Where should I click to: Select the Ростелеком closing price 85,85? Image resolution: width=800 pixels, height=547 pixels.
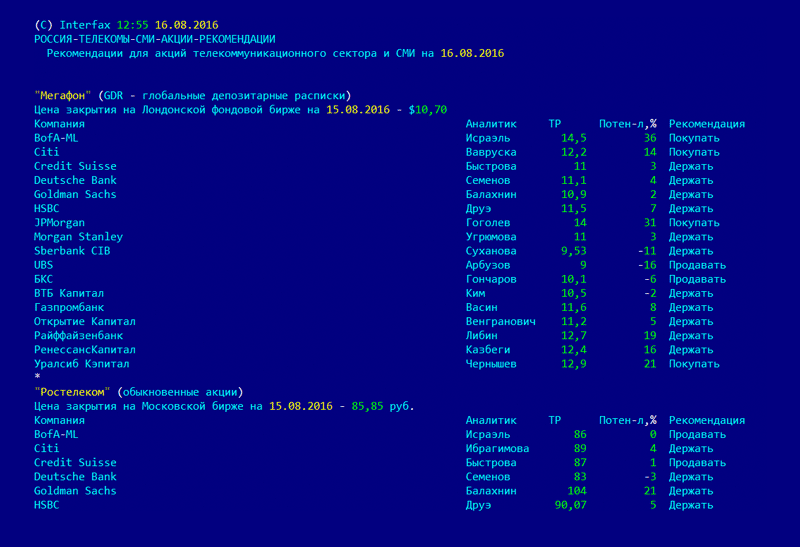tap(367, 406)
